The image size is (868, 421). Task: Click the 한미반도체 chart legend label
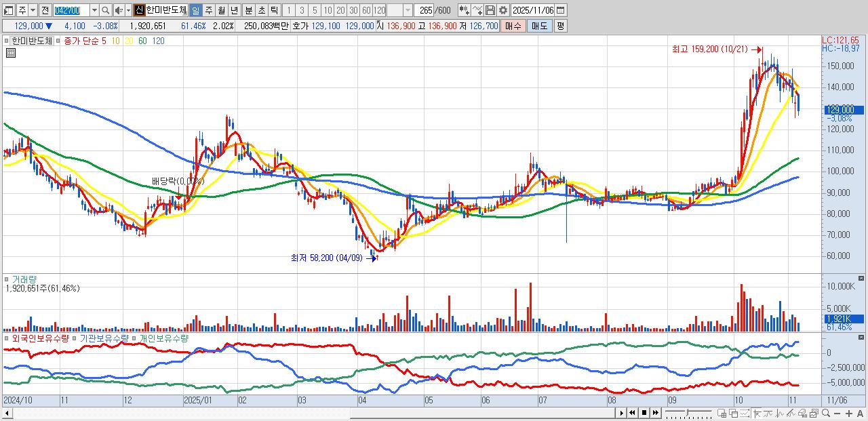tap(32, 41)
